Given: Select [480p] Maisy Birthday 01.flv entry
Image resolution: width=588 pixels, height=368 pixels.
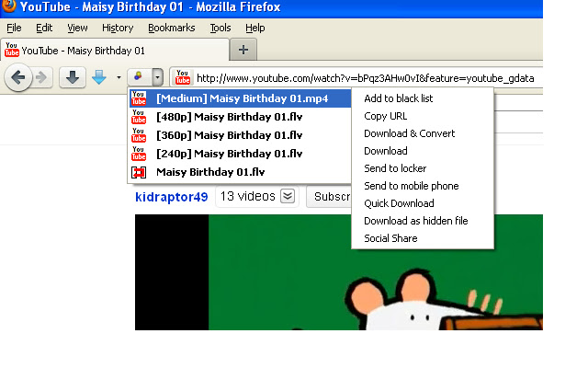Looking at the screenshot, I should 241,117.
